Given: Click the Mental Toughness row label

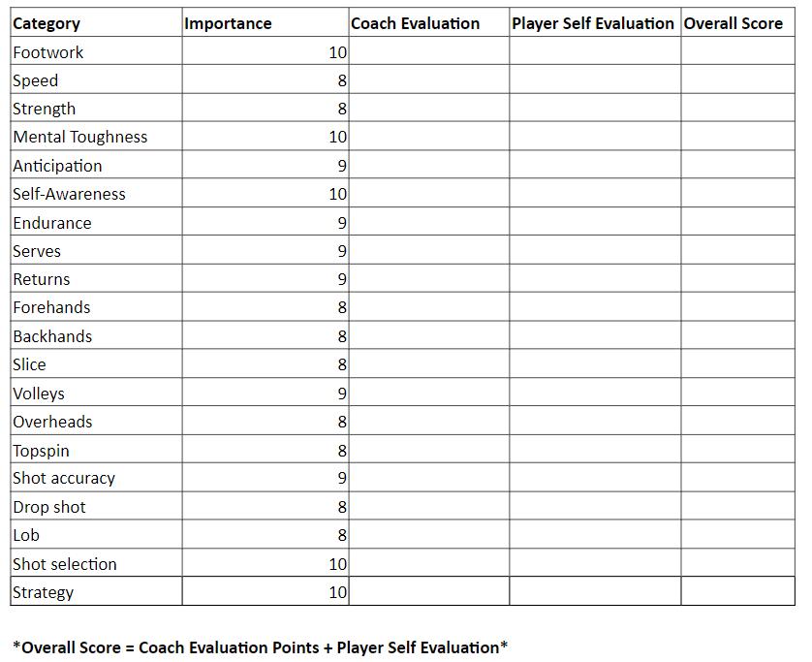Looking at the screenshot, I should point(95,137).
